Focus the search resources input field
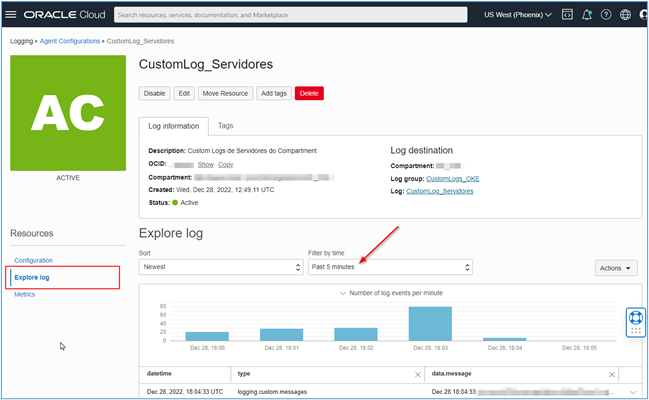Image resolution: width=649 pixels, height=400 pixels. pyautogui.click(x=291, y=14)
